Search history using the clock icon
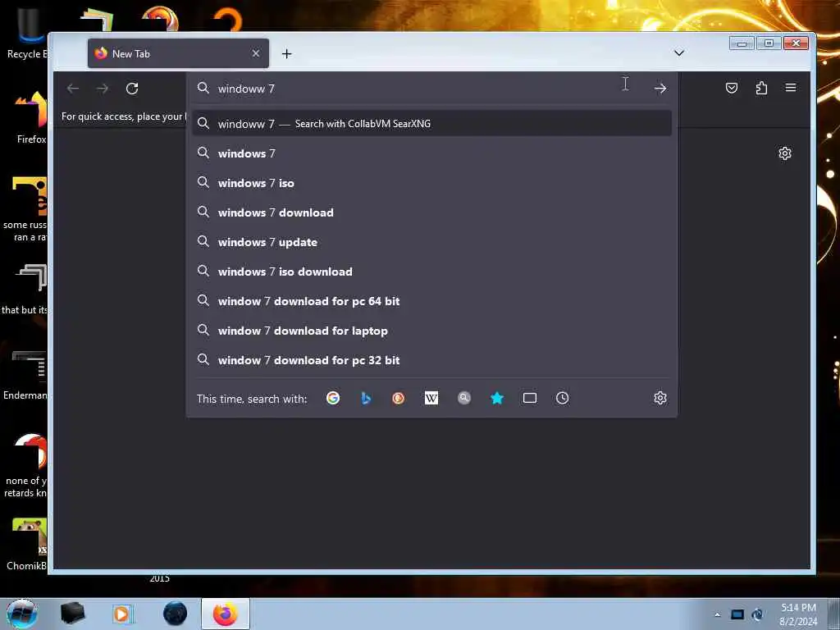This screenshot has height=630, width=840. pyautogui.click(x=562, y=398)
